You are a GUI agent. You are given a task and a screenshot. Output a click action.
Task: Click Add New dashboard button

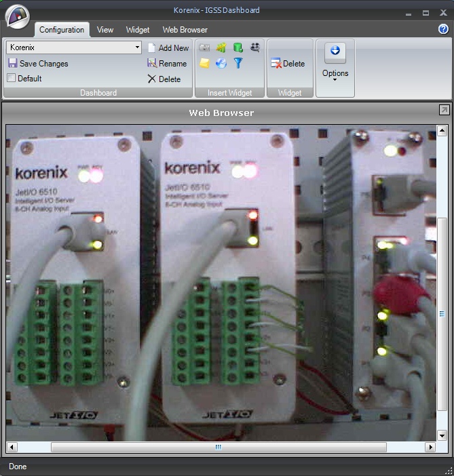[x=168, y=48]
